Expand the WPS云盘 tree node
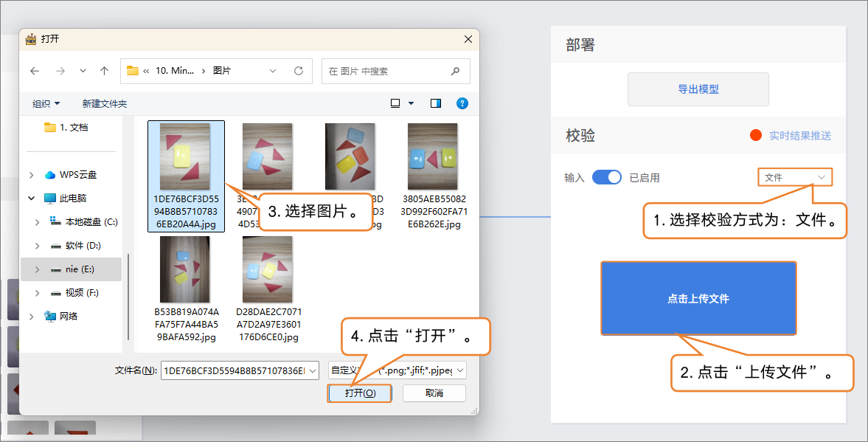This screenshot has height=442, width=868. click(x=31, y=175)
